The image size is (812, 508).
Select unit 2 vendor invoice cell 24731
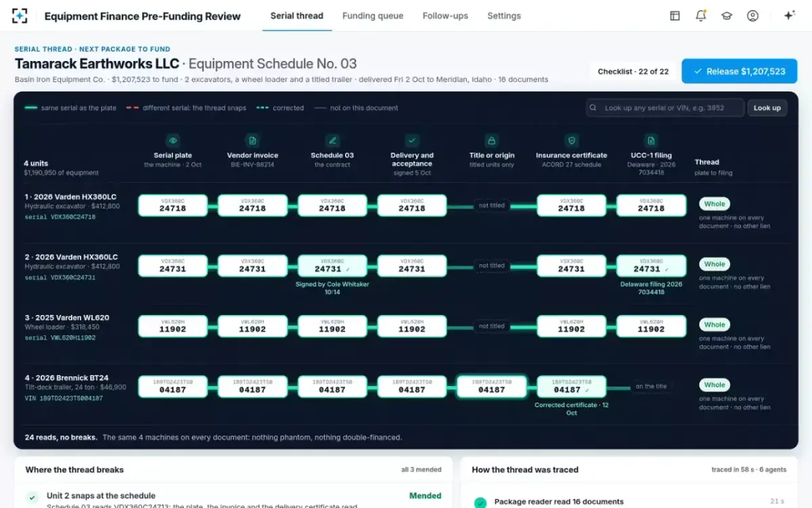pyautogui.click(x=252, y=266)
